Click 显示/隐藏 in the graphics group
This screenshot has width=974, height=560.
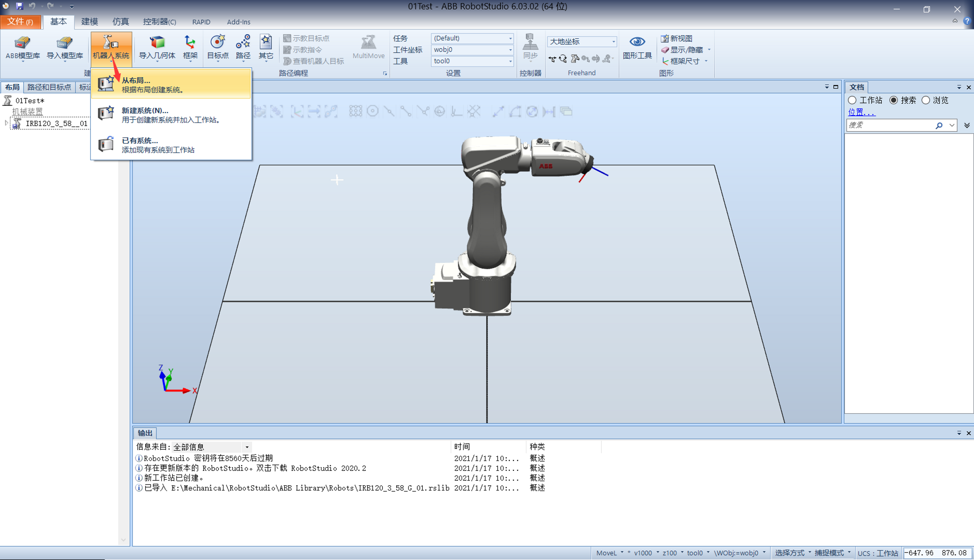684,49
